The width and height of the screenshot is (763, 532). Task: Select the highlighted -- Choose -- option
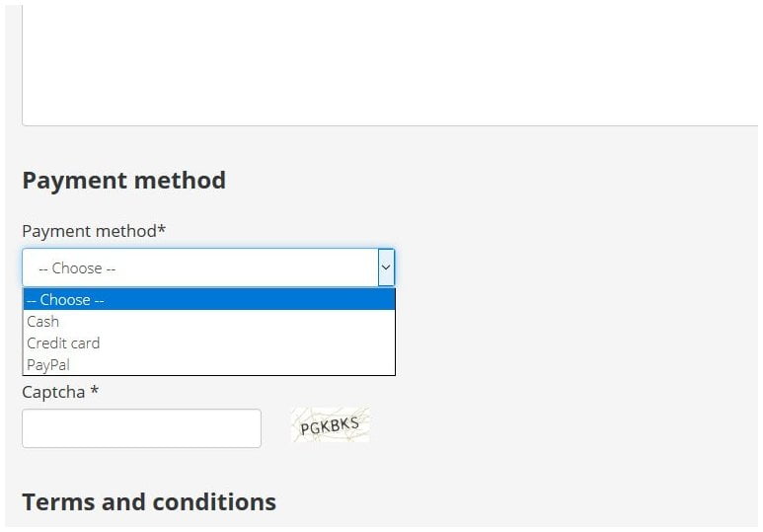click(208, 299)
